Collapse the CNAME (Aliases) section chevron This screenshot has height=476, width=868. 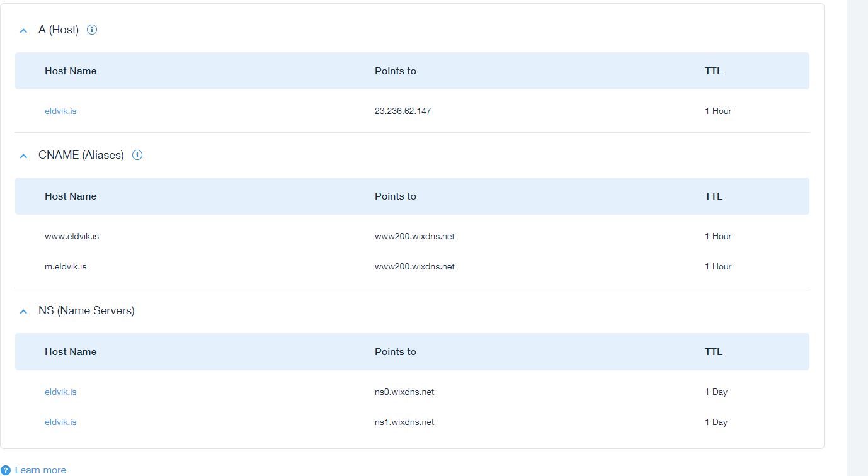24,156
